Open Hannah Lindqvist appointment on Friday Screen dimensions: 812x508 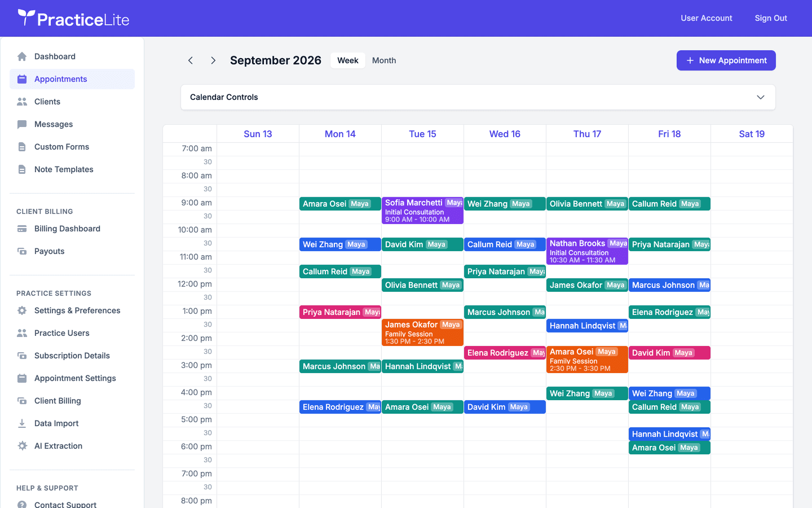coord(669,434)
